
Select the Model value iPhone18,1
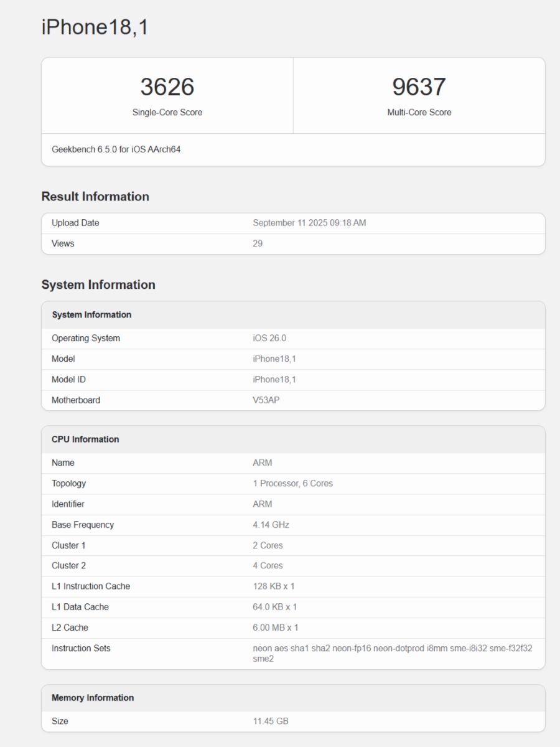[x=274, y=359]
